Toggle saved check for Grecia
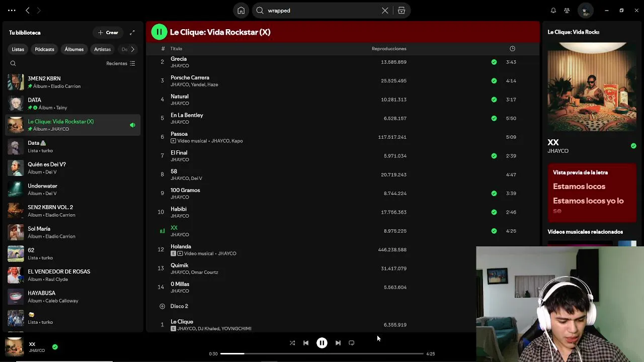This screenshot has height=362, width=644. [x=494, y=62]
